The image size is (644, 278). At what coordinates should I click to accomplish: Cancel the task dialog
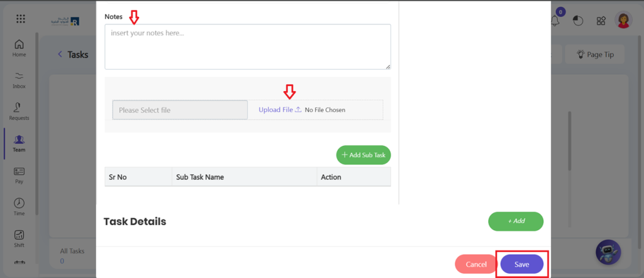click(476, 265)
